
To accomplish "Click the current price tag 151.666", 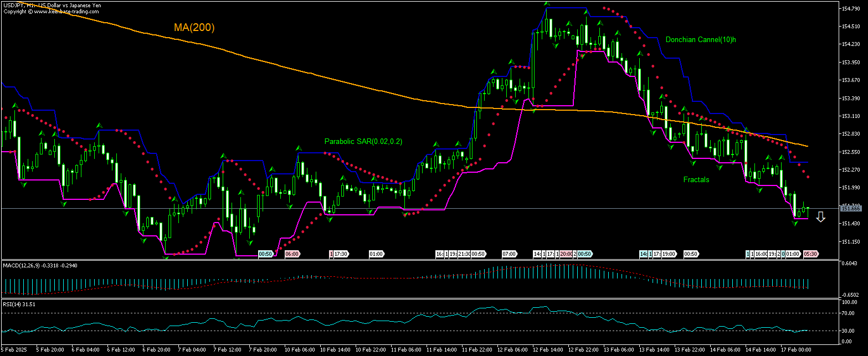I will pyautogui.click(x=851, y=209).
